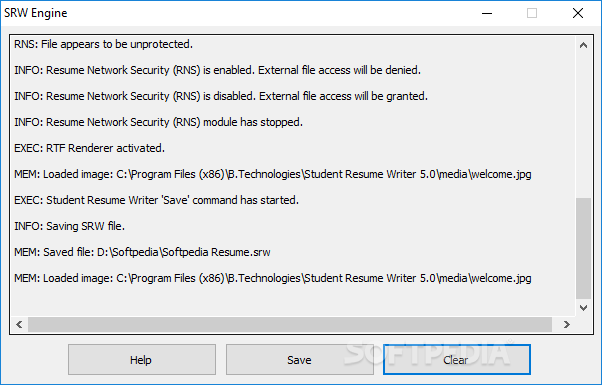
Task: Click the vertical scrollbar down arrow
Action: 583,307
